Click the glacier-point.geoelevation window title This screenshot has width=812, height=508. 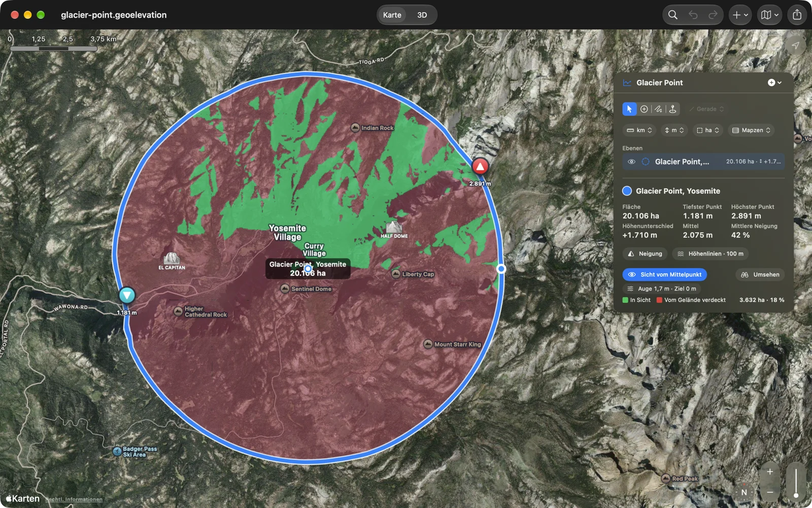coord(114,15)
